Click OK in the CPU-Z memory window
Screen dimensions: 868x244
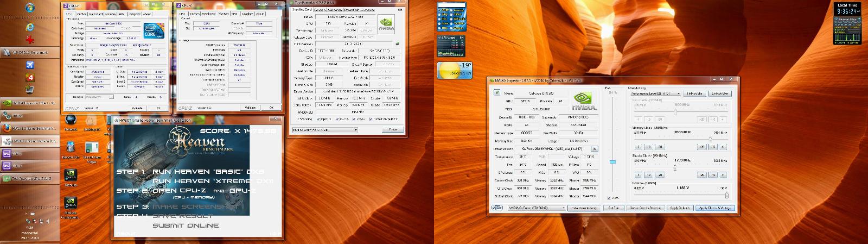point(272,107)
